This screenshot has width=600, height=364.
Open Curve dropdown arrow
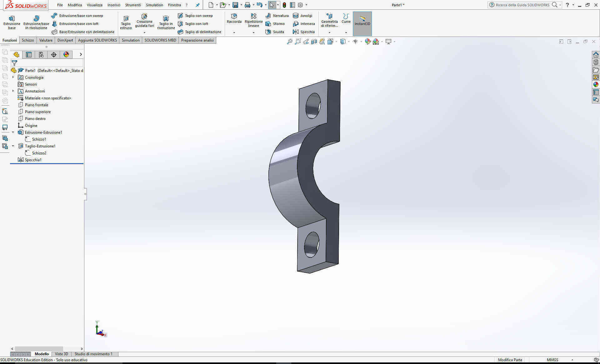(x=346, y=32)
